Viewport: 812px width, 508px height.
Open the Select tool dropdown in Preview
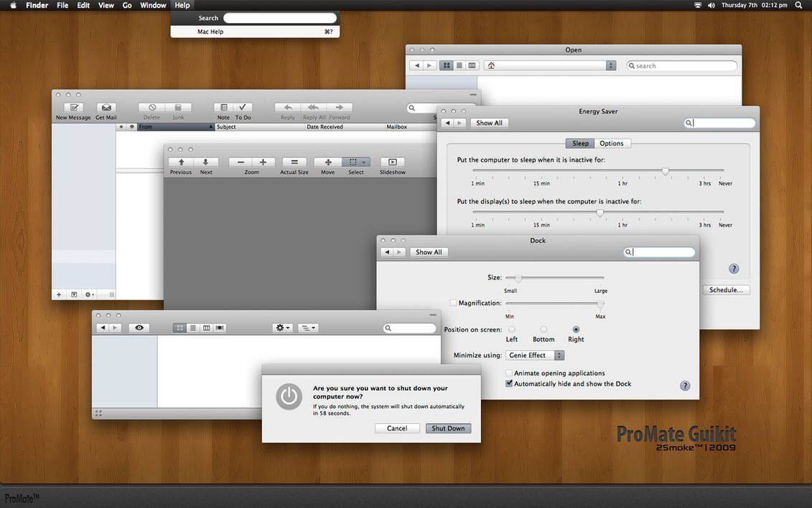(356, 162)
